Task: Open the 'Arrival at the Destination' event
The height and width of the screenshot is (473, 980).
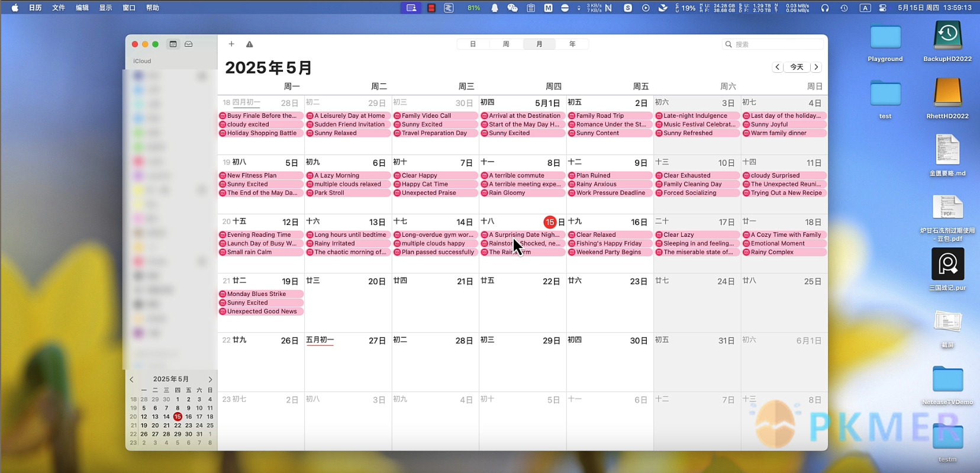Action: click(523, 116)
